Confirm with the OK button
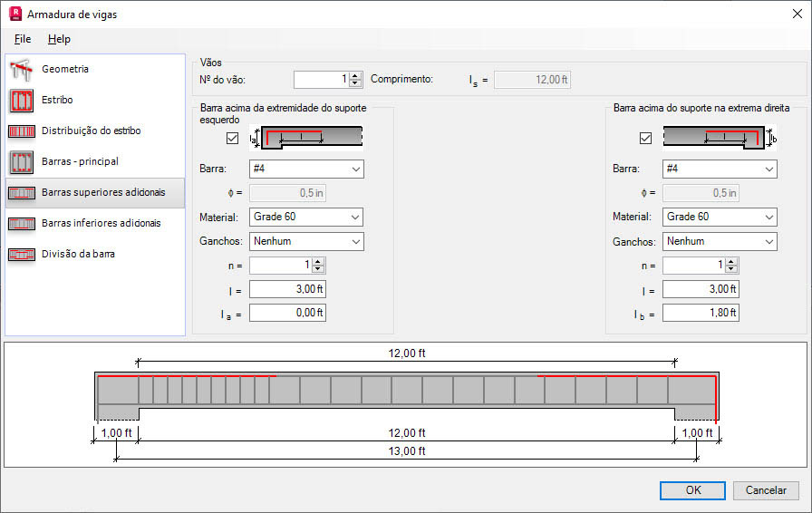Image resolution: width=812 pixels, height=513 pixels. [x=692, y=490]
